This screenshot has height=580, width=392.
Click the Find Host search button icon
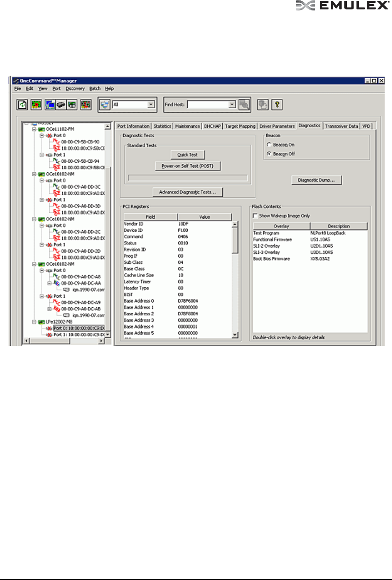click(244, 105)
